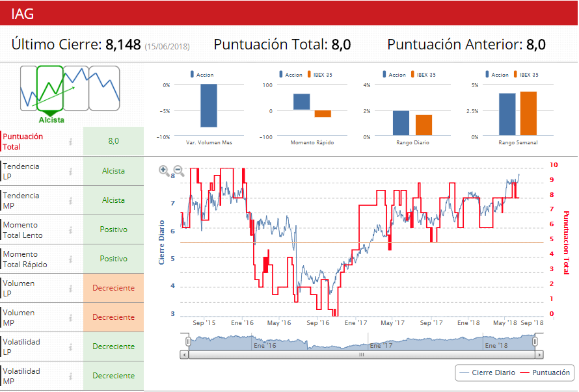Click the orange IBEX 35 Rango Semanal bar
The image size is (579, 392).
pos(528,114)
